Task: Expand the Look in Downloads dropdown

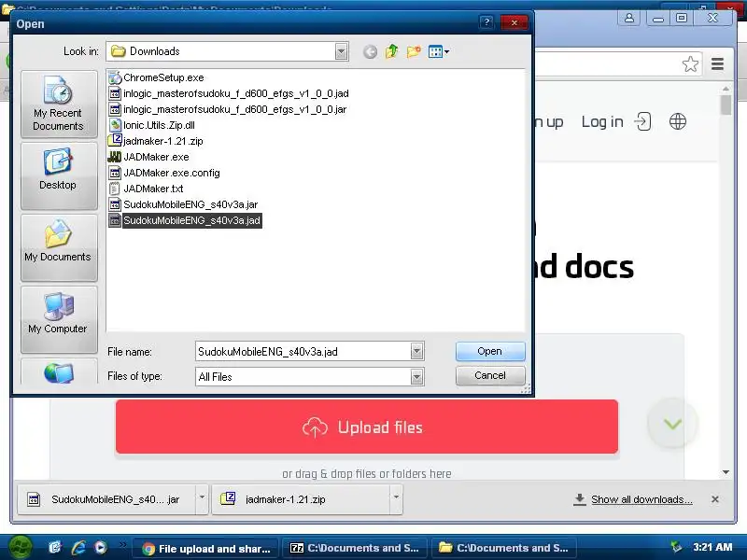Action: [341, 51]
